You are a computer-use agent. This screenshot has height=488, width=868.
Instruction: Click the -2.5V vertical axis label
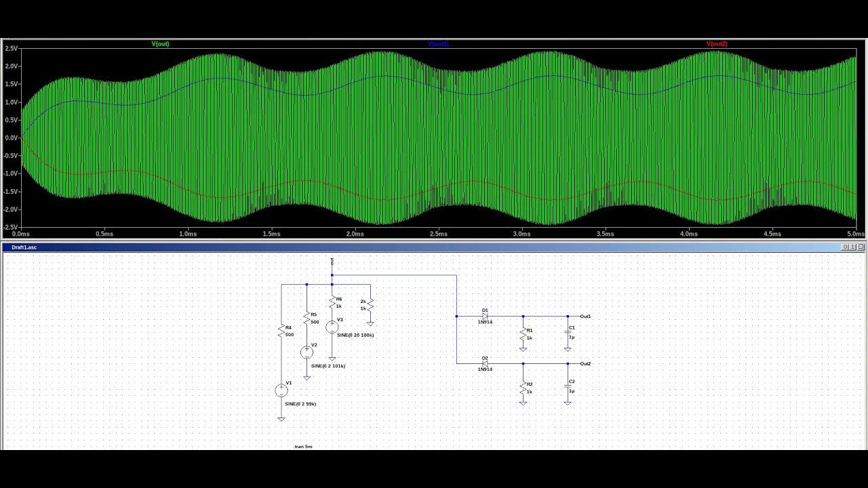(x=10, y=227)
